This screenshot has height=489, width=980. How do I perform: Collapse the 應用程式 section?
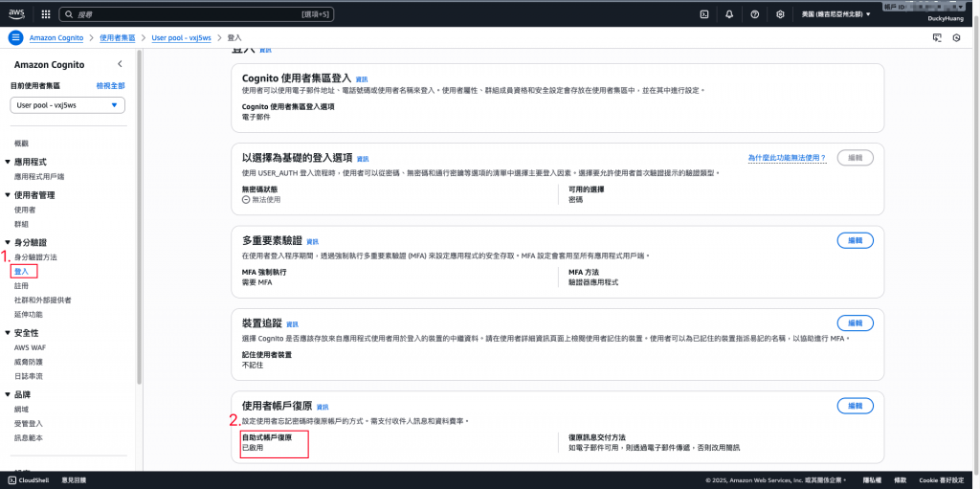[8, 162]
